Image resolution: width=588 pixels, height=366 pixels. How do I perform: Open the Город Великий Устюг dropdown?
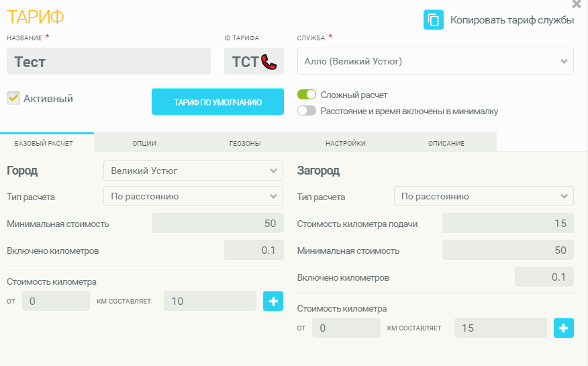(193, 171)
